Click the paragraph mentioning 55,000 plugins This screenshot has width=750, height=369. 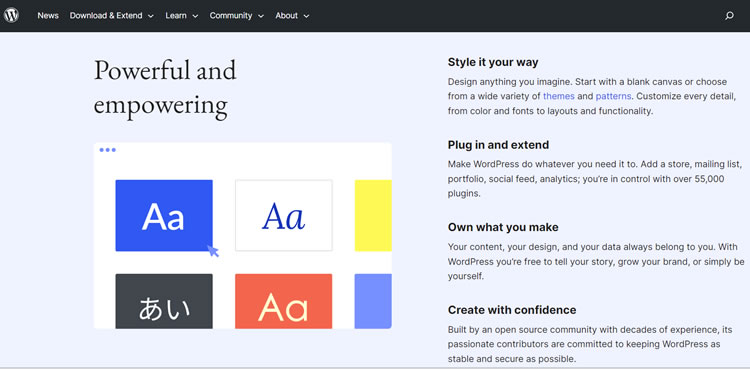595,179
